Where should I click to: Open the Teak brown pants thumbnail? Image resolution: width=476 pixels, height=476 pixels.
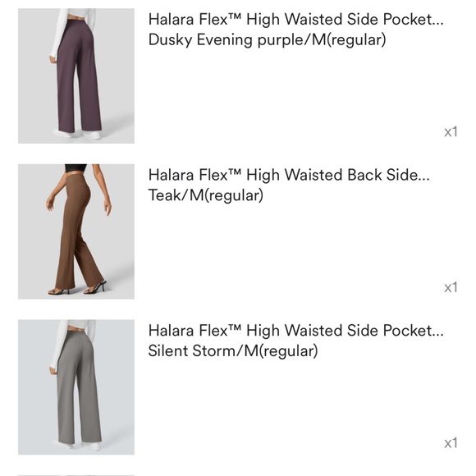pos(76,231)
